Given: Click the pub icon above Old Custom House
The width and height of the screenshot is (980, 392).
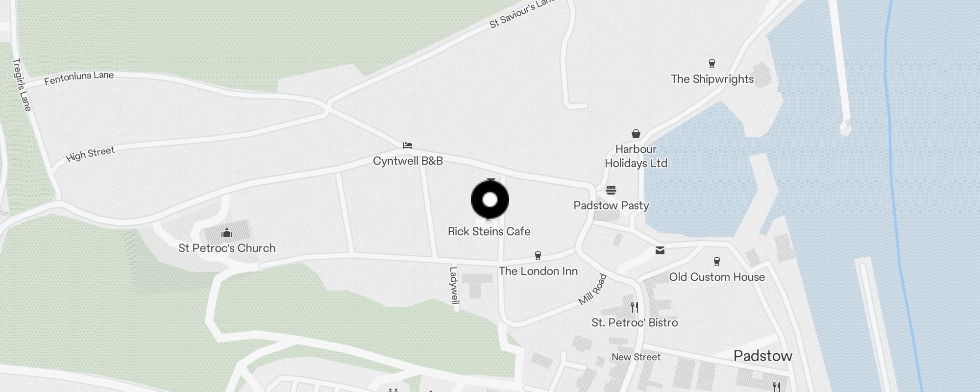Looking at the screenshot, I should point(717,261).
